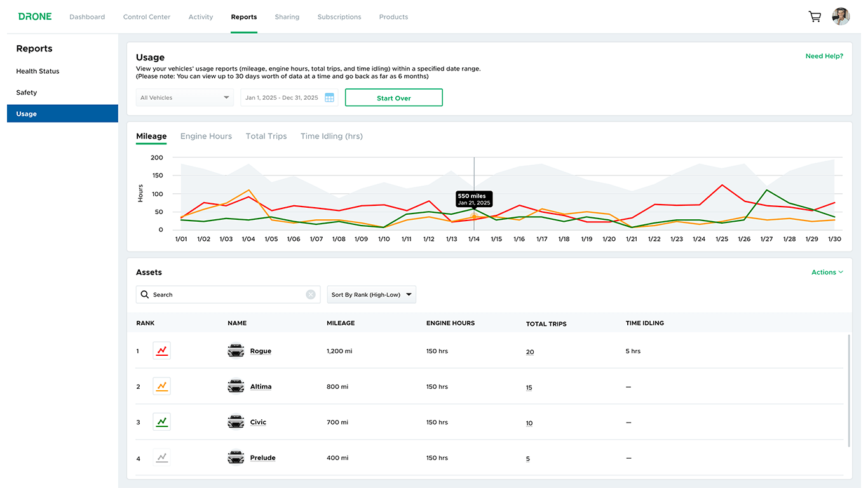Switch to the Engine Hours tab
Viewport: 868px width, 488px height.
tap(206, 136)
